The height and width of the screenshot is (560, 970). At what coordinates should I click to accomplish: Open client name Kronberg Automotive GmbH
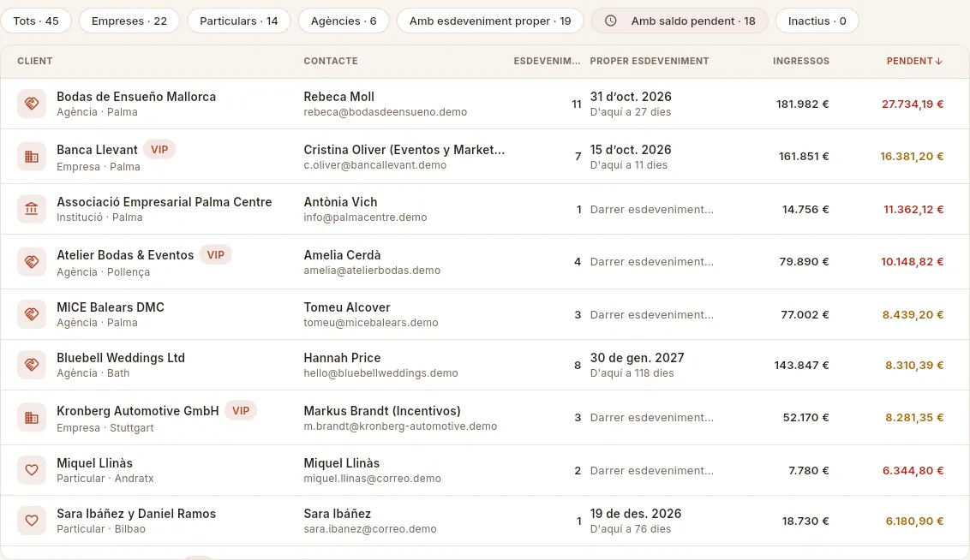point(137,411)
